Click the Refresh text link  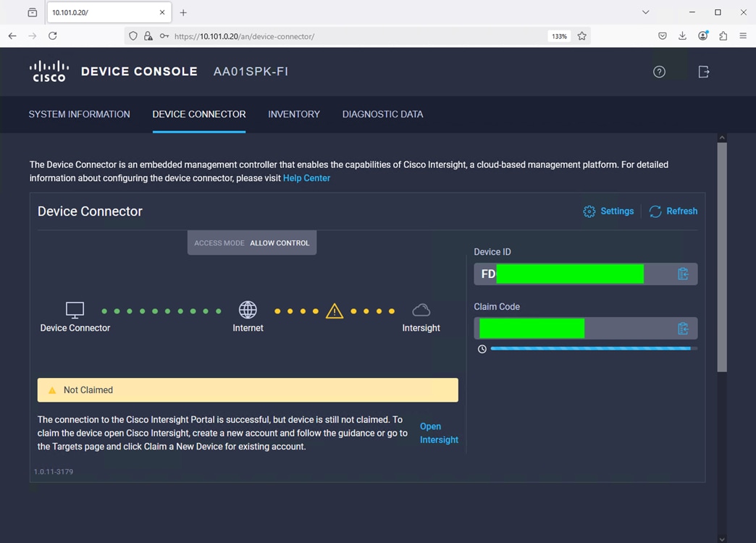[681, 211]
